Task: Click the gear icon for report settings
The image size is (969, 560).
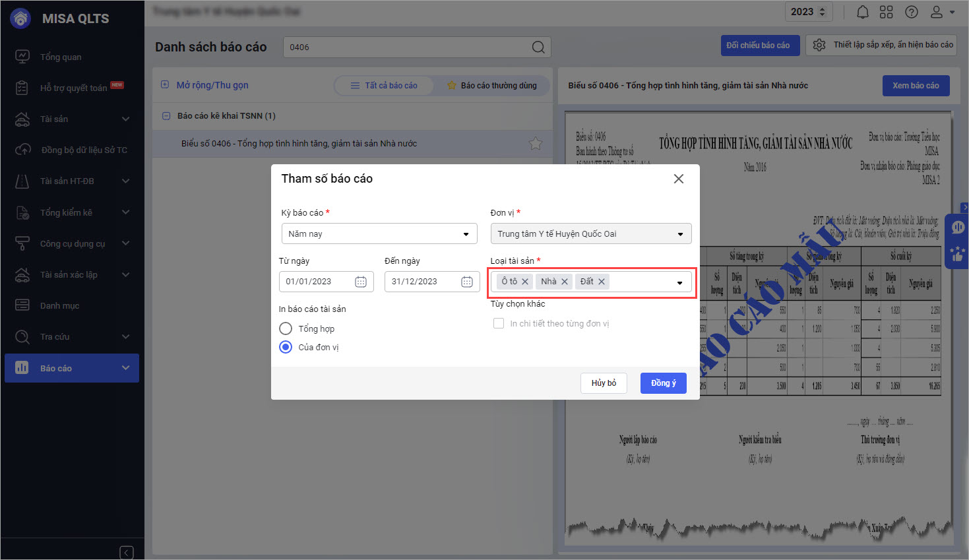Action: click(819, 45)
